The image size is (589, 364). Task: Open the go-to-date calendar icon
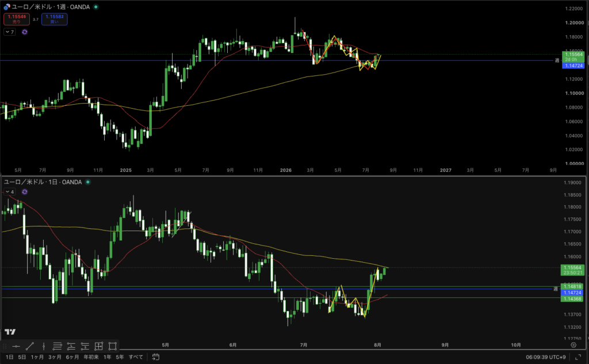coord(155,357)
